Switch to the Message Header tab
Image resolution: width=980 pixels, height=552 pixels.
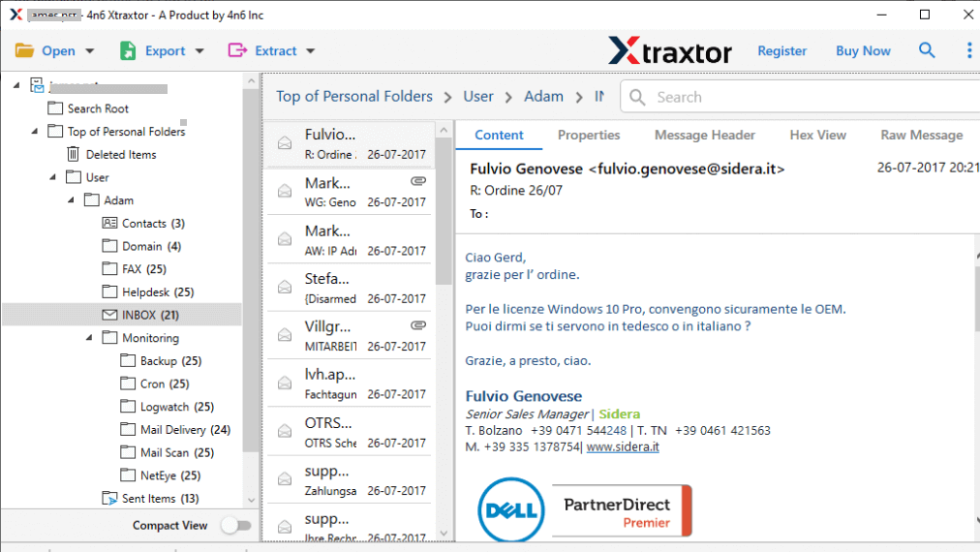(704, 136)
